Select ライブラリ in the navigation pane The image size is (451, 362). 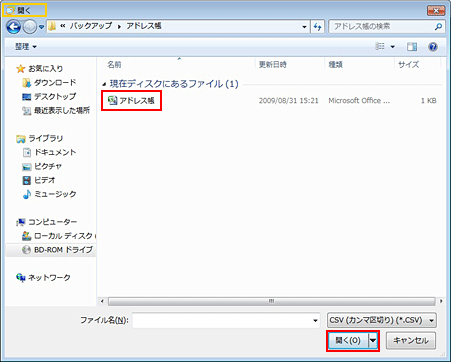(x=46, y=138)
